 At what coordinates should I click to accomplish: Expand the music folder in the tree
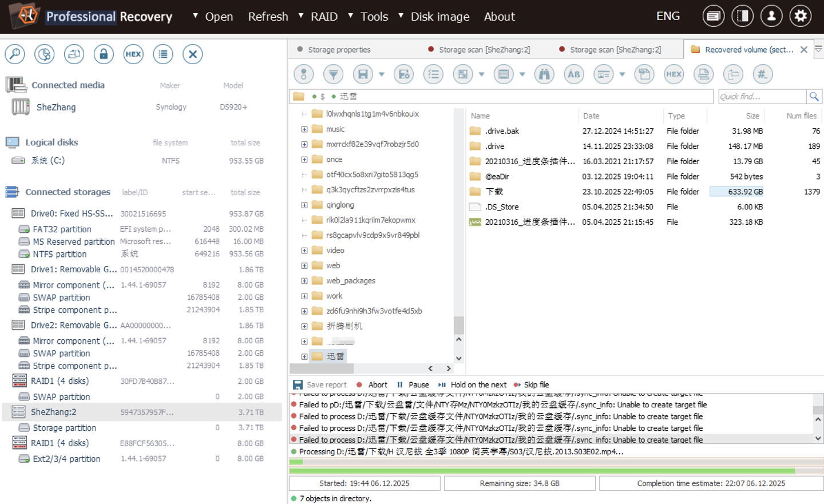[304, 129]
